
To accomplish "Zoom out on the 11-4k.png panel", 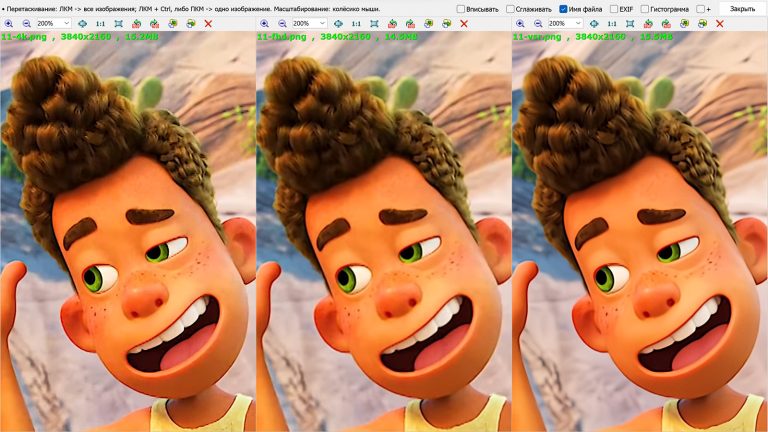I will [26, 24].
